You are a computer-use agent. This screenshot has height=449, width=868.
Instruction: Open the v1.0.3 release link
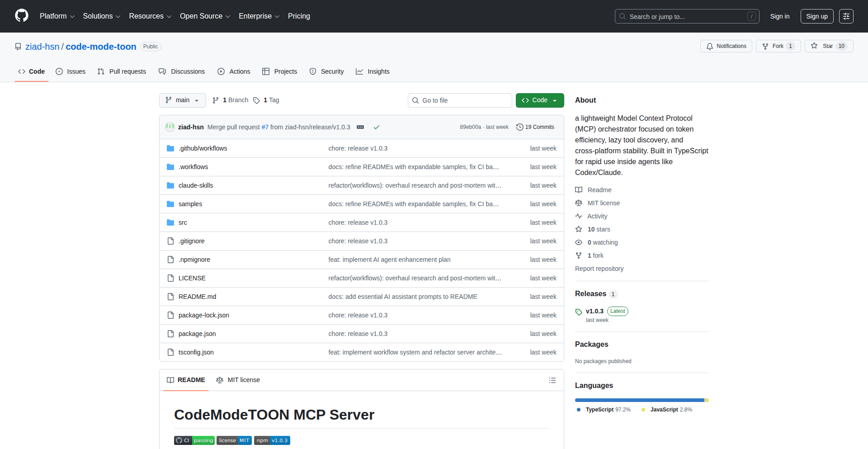click(x=594, y=311)
